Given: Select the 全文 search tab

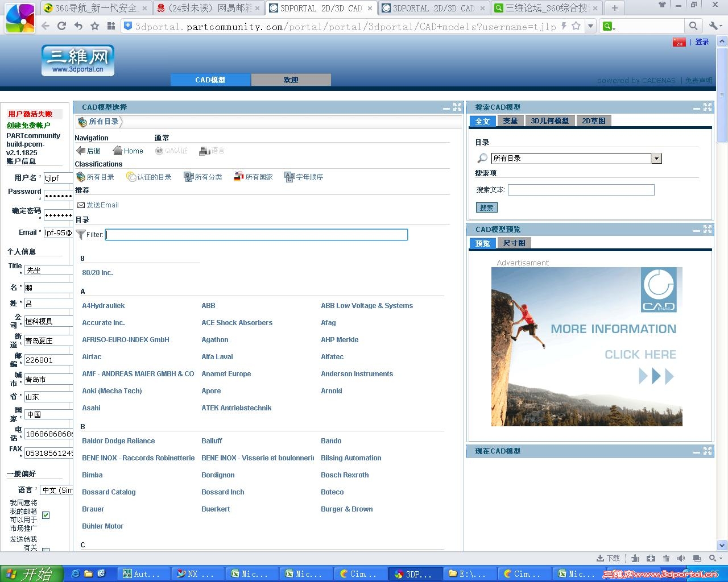Looking at the screenshot, I should click(x=482, y=121).
